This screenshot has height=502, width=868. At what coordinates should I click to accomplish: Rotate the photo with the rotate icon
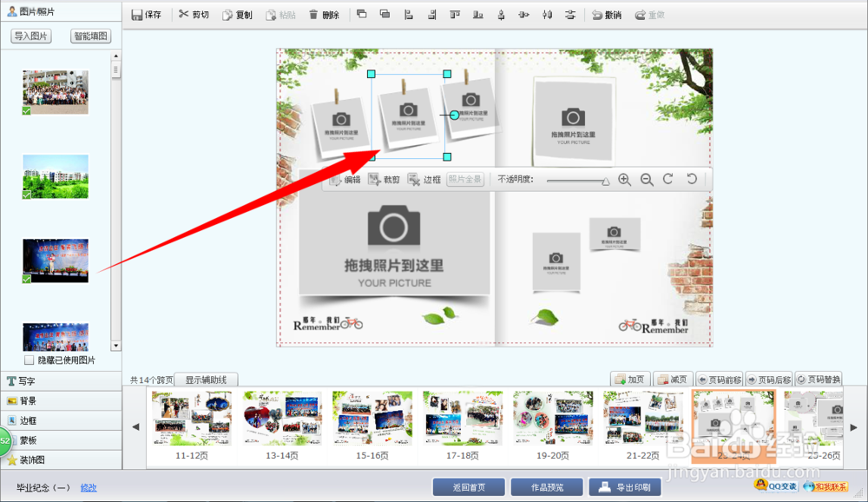click(667, 180)
